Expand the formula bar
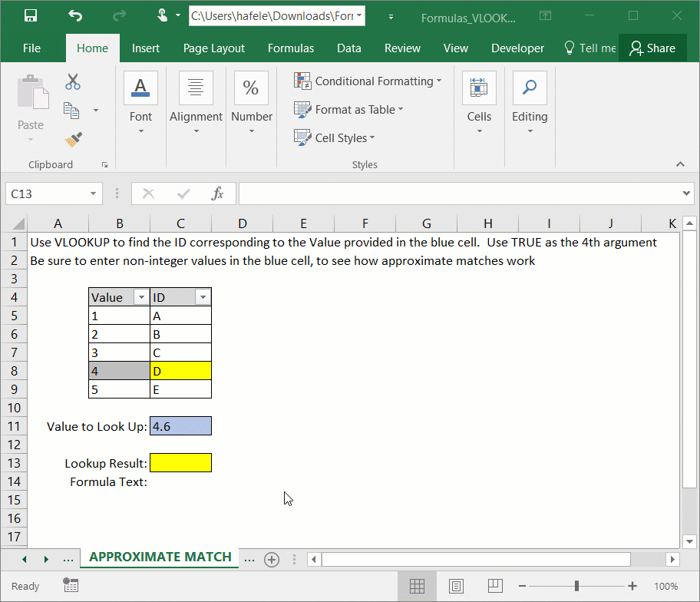Viewport: 700px width, 602px height. coord(686,193)
